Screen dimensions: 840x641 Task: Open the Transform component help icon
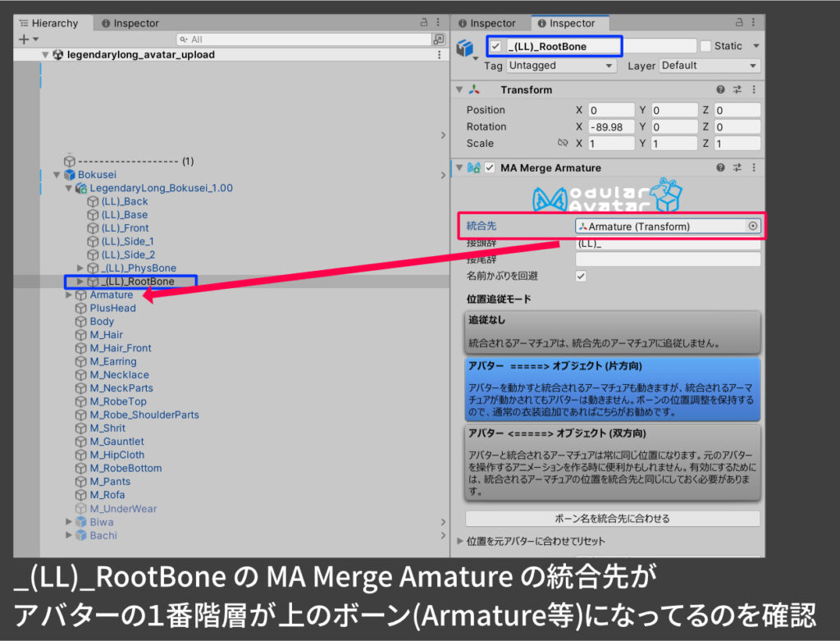coord(720,90)
